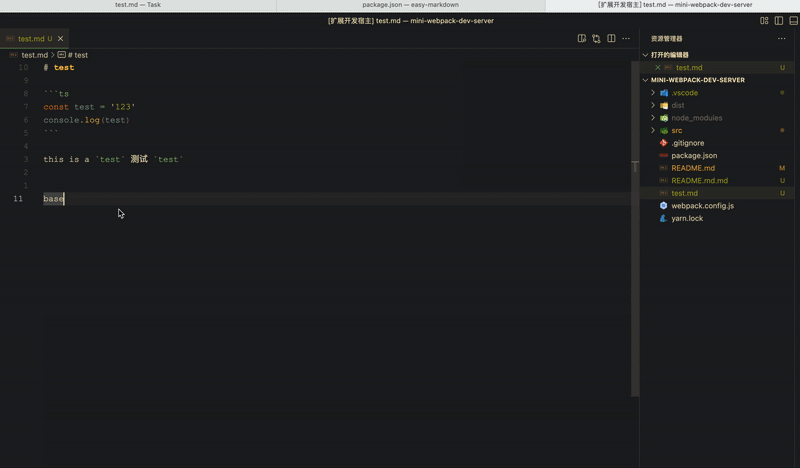800x468 pixels.
Task: Toggle primary side bar visibility
Action: 779,20
